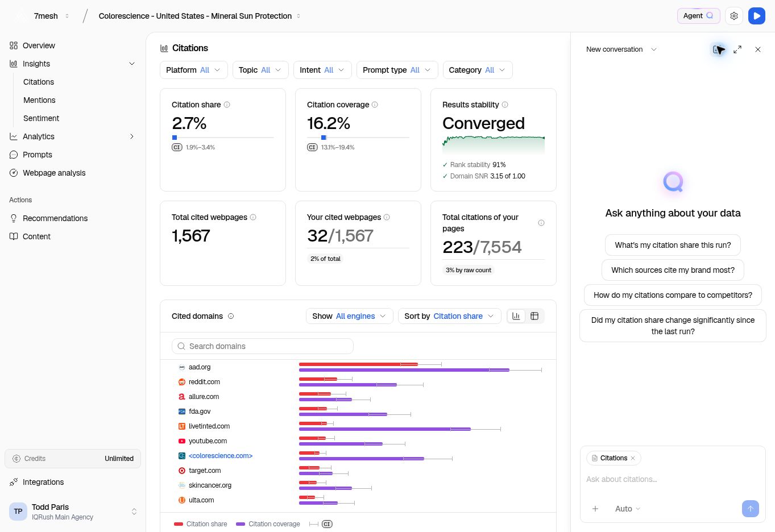Open New conversation dropdown
775x532 pixels.
click(621, 49)
